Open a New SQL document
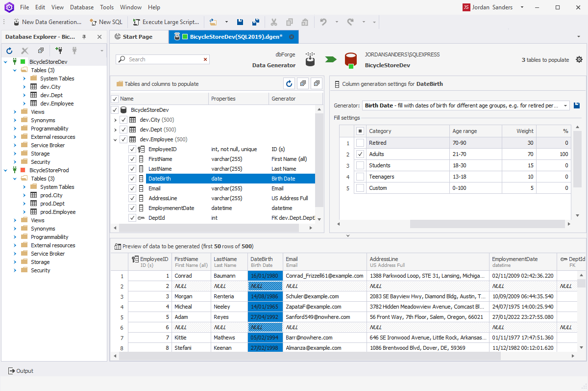 [x=106, y=22]
